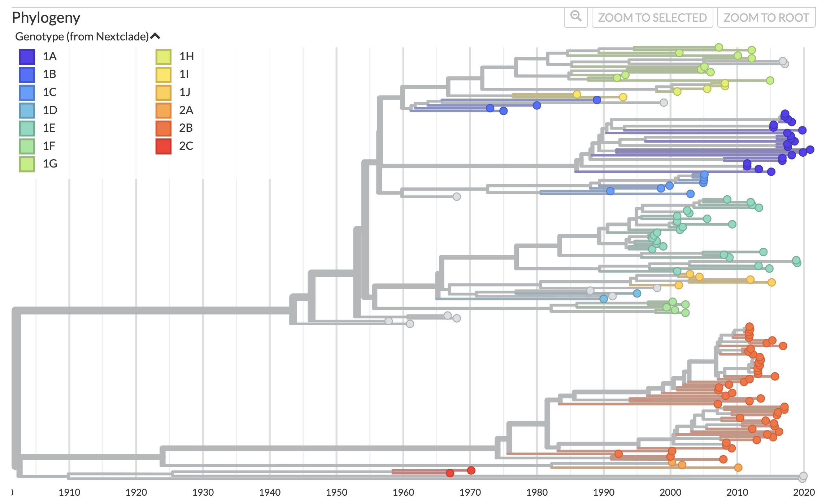
Task: Click the Genotype (from Nextclade) legend title
Action: (82, 36)
